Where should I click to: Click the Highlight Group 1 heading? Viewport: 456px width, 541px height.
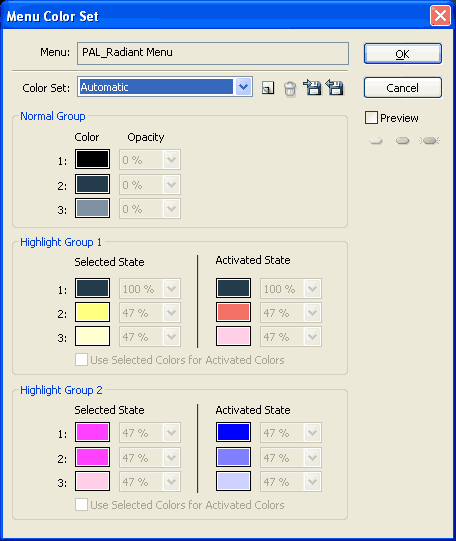click(61, 242)
